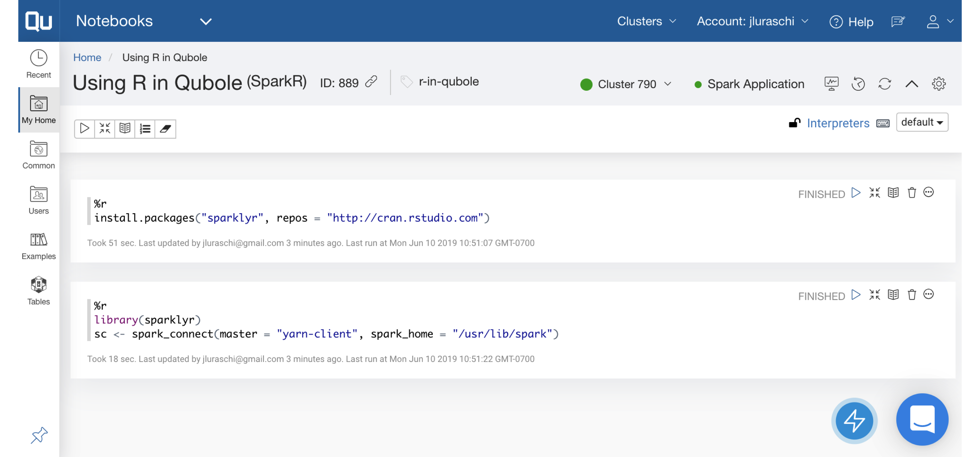Image resolution: width=980 pixels, height=457 pixels.
Task: Show keyboard shortcuts icon
Action: click(x=883, y=123)
